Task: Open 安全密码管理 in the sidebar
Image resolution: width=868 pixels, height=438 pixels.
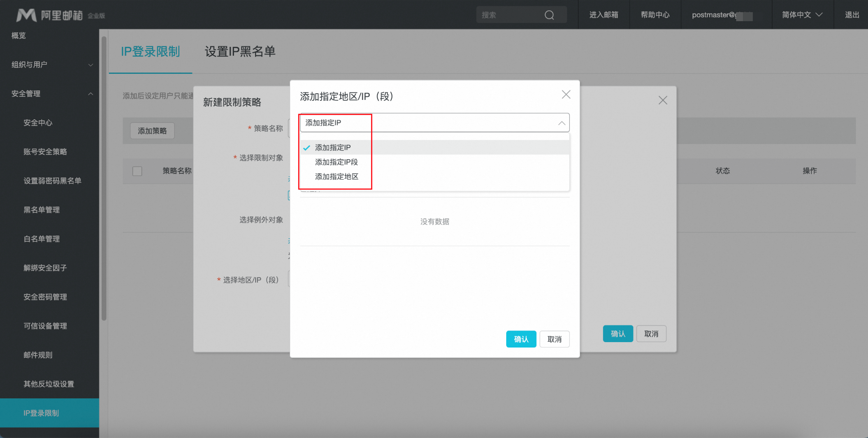Action: tap(49, 297)
